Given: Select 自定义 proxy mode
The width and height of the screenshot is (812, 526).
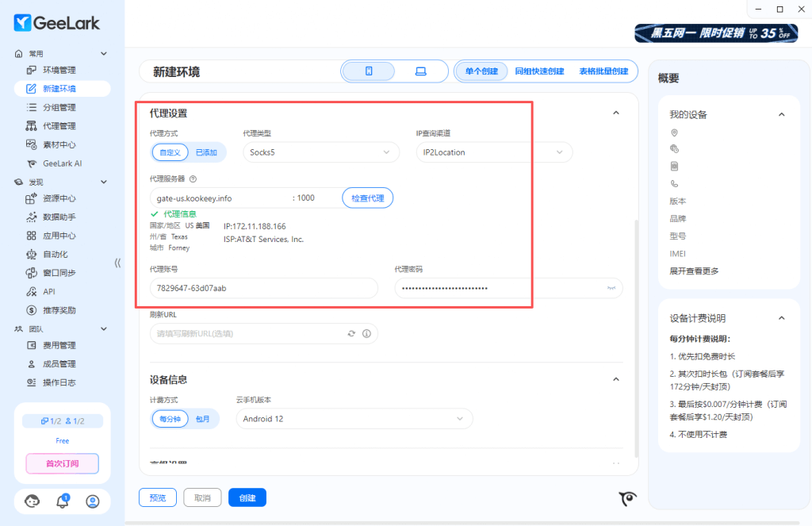Looking at the screenshot, I should click(170, 152).
